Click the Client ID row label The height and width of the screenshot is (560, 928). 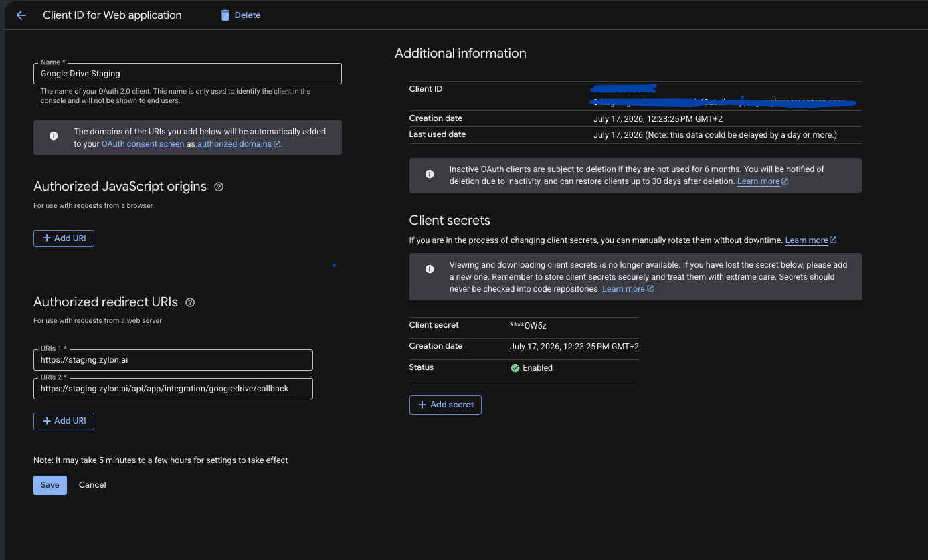pos(426,89)
